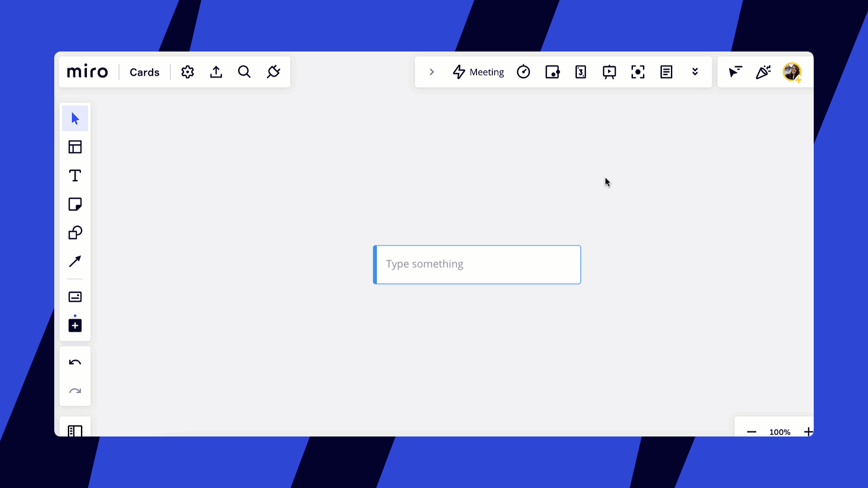Click the Type something input field
Viewport: 868px width, 488px height.
pyautogui.click(x=477, y=264)
